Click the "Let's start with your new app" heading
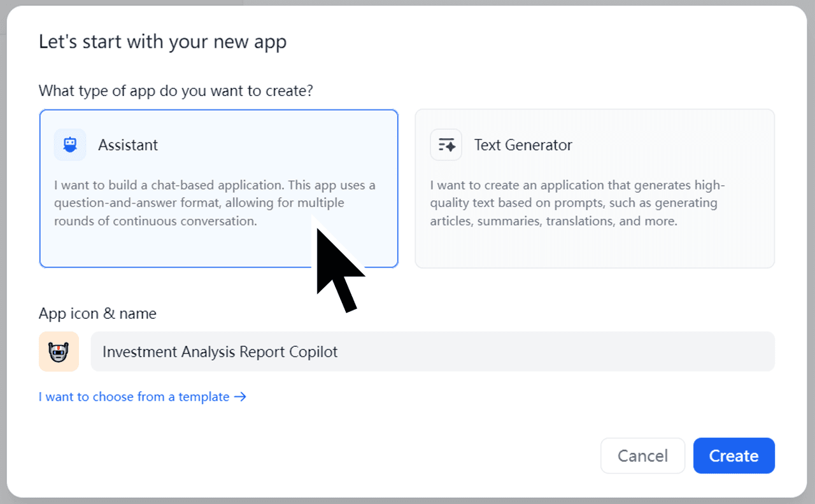 (x=162, y=42)
